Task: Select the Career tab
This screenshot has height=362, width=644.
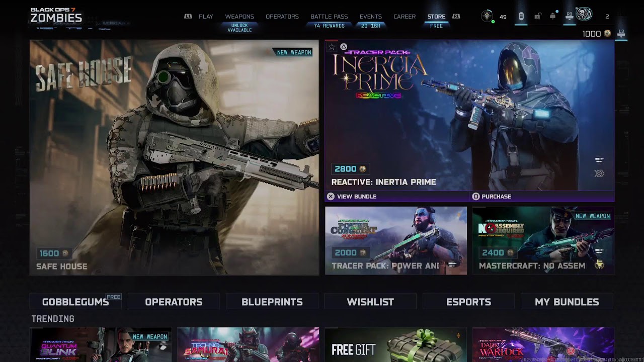Action: tap(405, 17)
